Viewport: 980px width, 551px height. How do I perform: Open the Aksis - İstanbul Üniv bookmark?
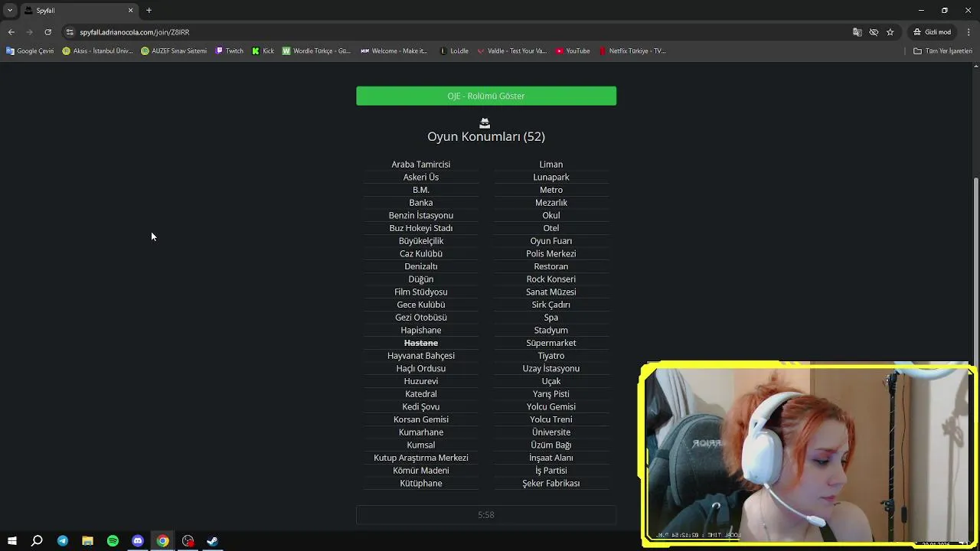[97, 51]
